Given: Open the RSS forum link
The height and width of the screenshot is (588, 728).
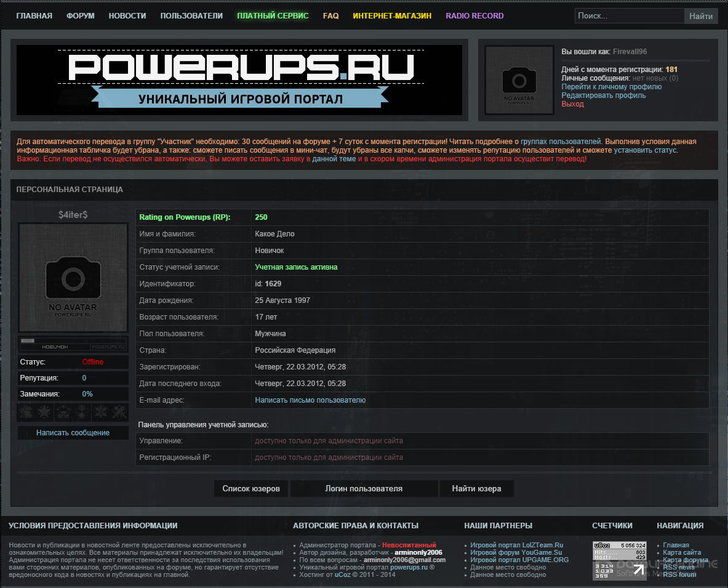Looking at the screenshot, I should pos(680,575).
